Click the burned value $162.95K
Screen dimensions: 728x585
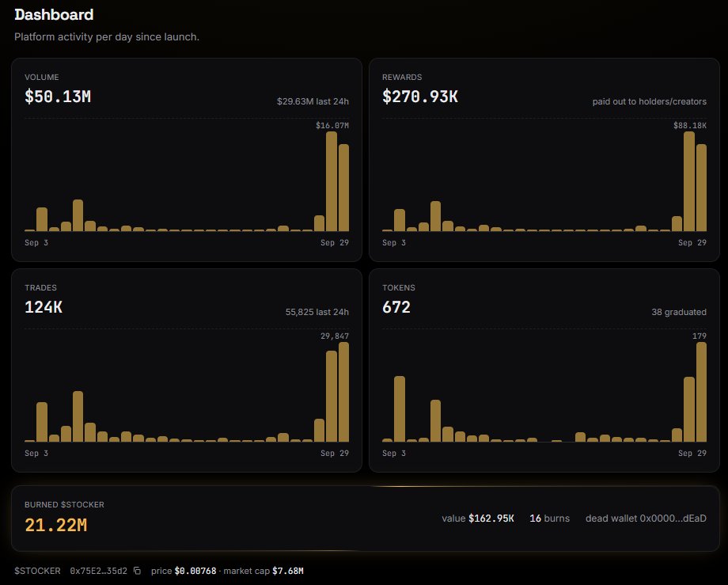(x=491, y=519)
